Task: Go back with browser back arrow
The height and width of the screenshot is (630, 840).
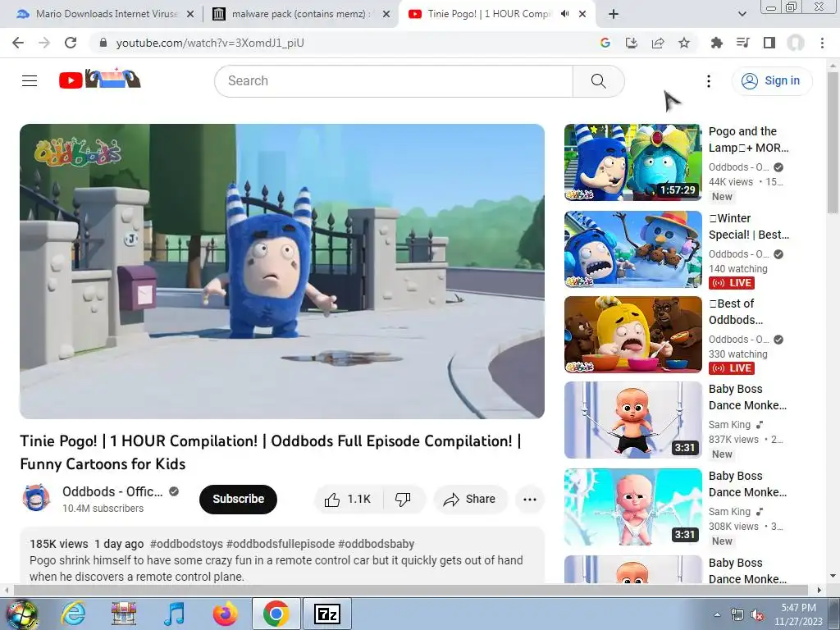Action: point(18,43)
